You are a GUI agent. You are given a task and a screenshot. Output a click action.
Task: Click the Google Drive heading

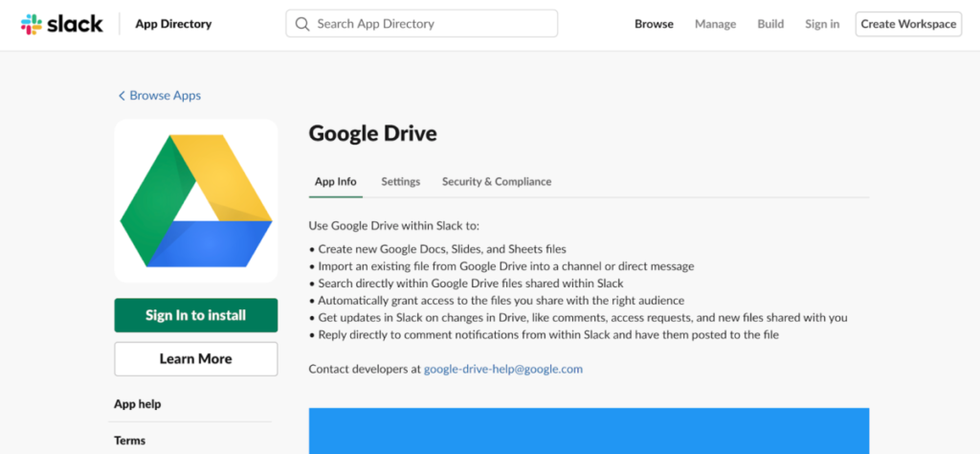coord(373,133)
